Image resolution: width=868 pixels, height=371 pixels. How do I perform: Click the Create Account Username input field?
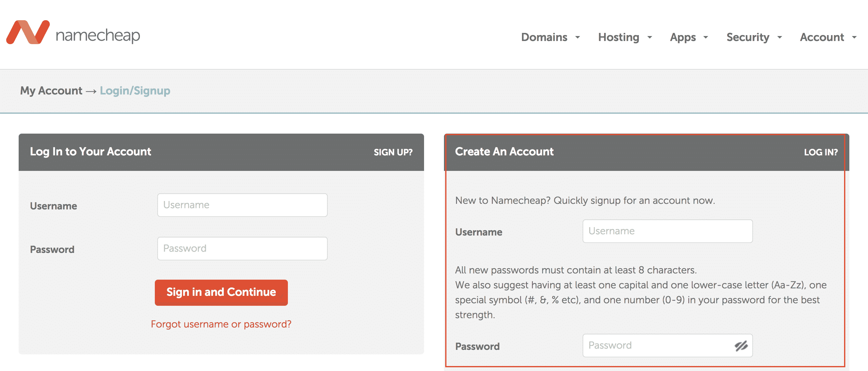pyautogui.click(x=667, y=231)
